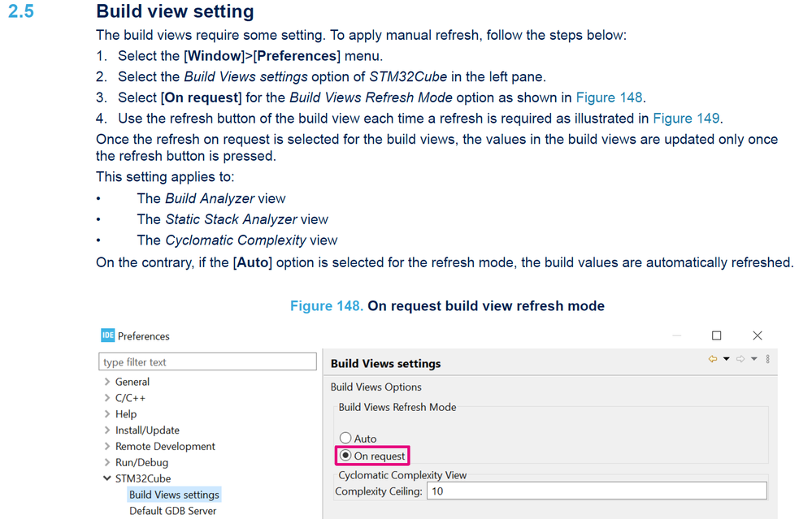812x519 pixels.
Task: Open the forward-navigation history dropdown arrow
Action: pyautogui.click(x=754, y=358)
